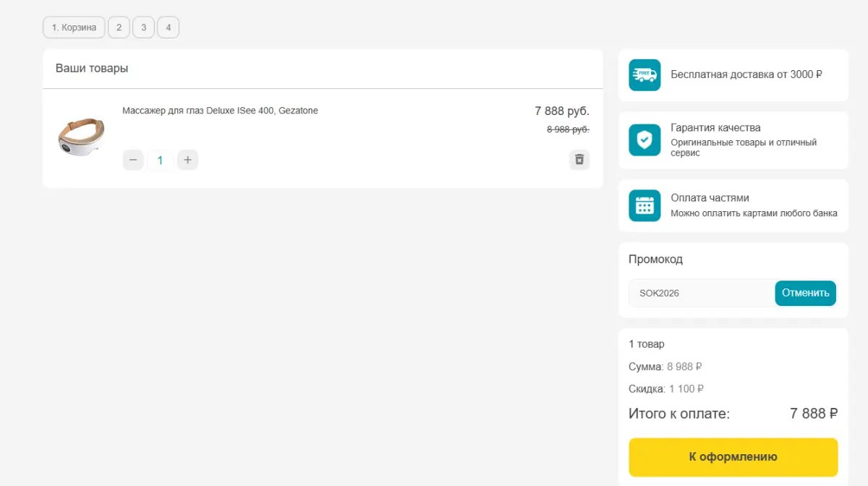Click the free delivery truck icon
Image resolution: width=868 pixels, height=486 pixels.
[644, 75]
